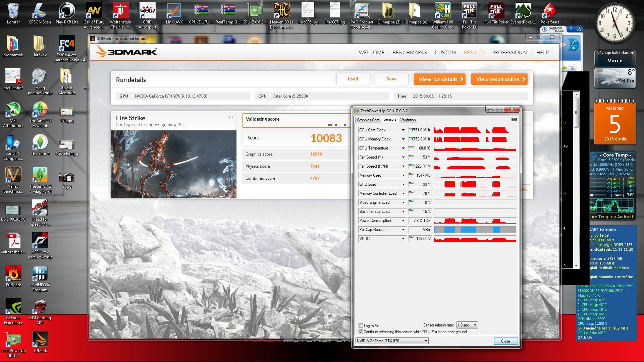Click the Load button in Run details
This screenshot has height=362, width=644.
click(353, 79)
